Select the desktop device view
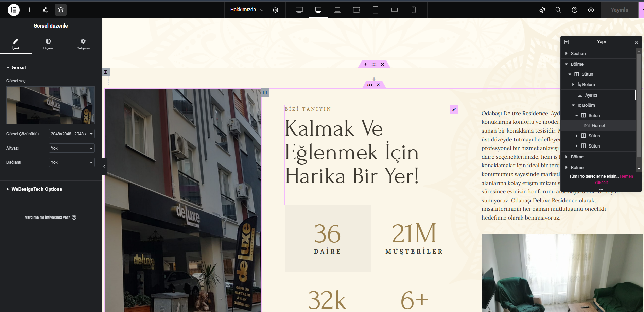The width and height of the screenshot is (644, 312). [318, 10]
